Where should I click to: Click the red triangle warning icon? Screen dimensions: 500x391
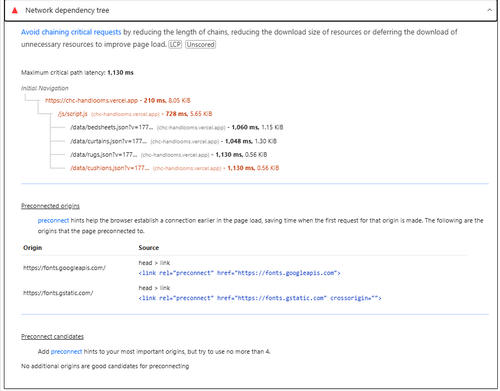[x=15, y=10]
